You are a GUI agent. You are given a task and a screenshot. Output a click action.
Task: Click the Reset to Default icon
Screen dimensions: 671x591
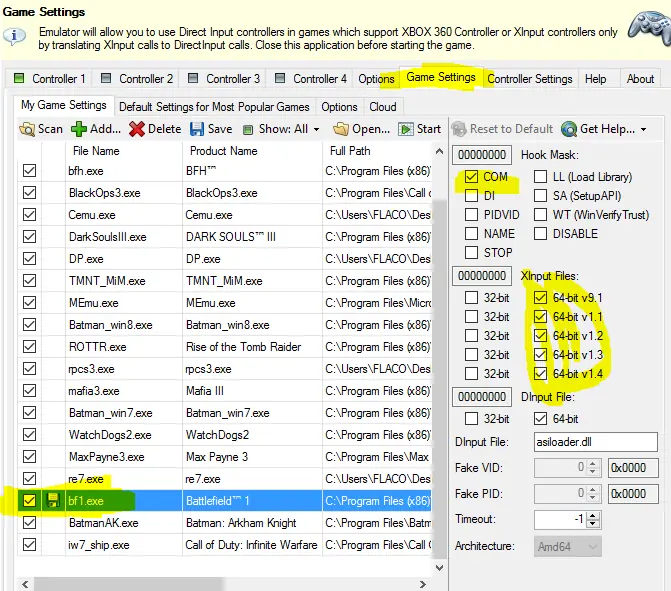click(x=459, y=129)
